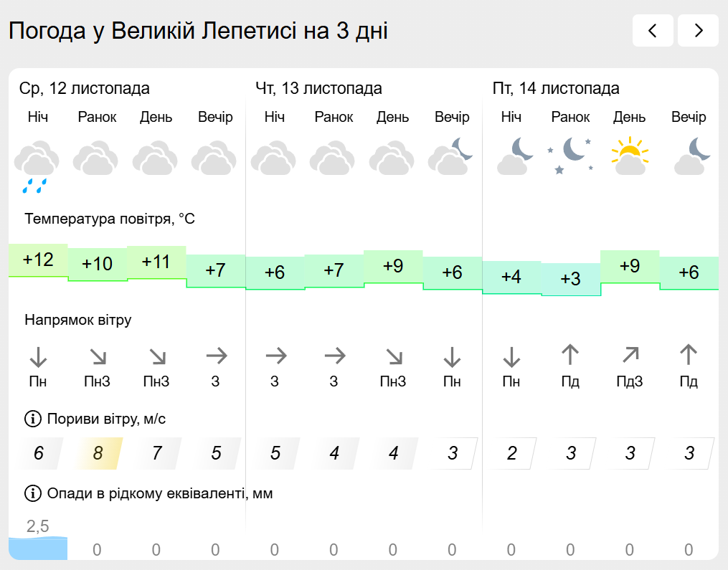
Task: Click the 2,5 mm precipitation bar
Action: click(x=38, y=548)
